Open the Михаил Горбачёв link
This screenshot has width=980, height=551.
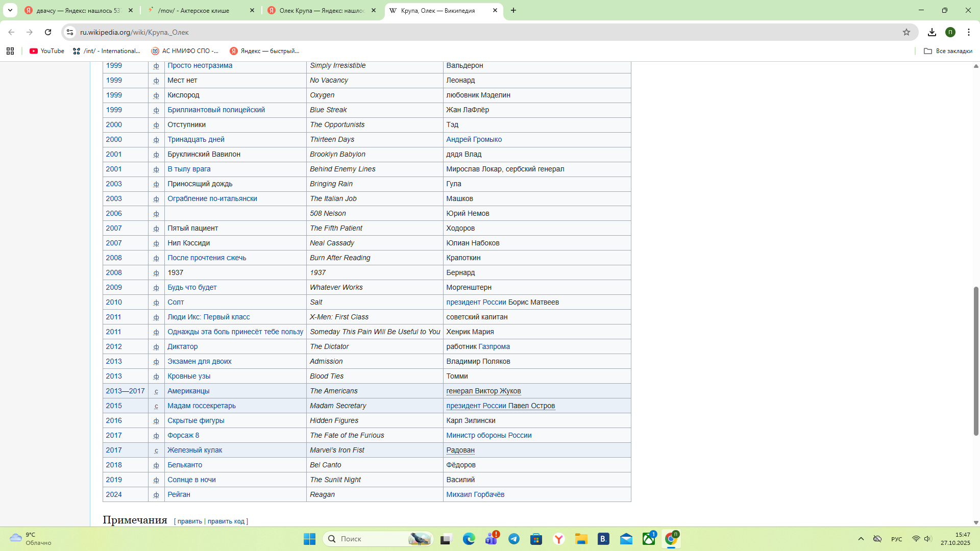(x=475, y=494)
